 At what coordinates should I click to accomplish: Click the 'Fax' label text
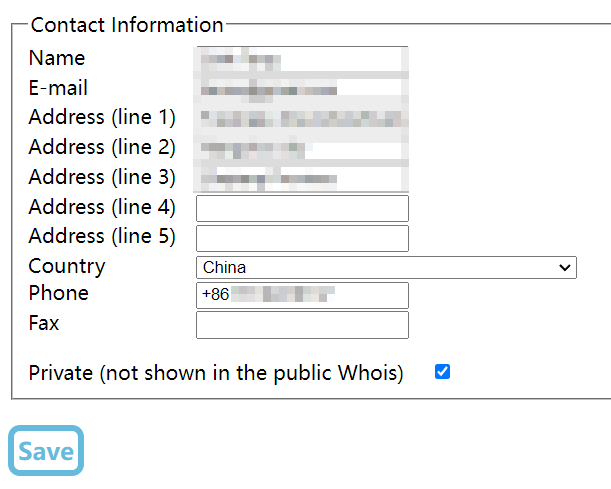coord(44,323)
